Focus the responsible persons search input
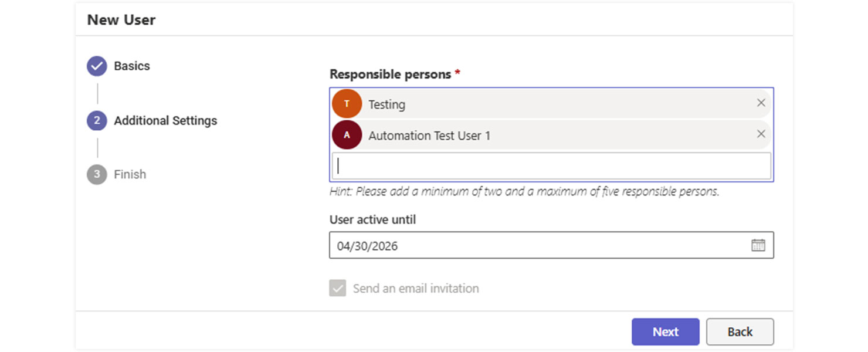This screenshot has width=868, height=352. [x=551, y=166]
